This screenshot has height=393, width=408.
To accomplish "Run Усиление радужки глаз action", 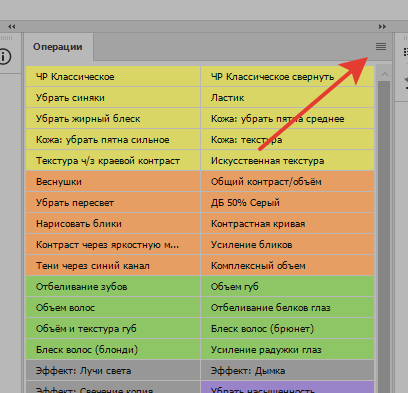I will pyautogui.click(x=287, y=349).
